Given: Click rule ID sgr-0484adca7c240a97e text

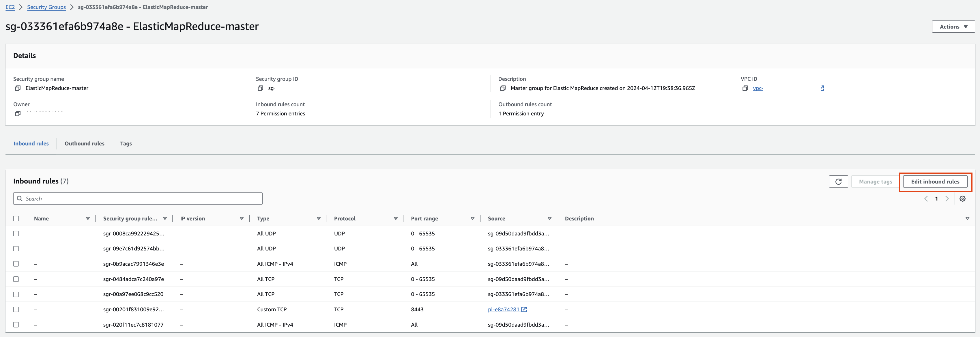Looking at the screenshot, I should point(134,279).
